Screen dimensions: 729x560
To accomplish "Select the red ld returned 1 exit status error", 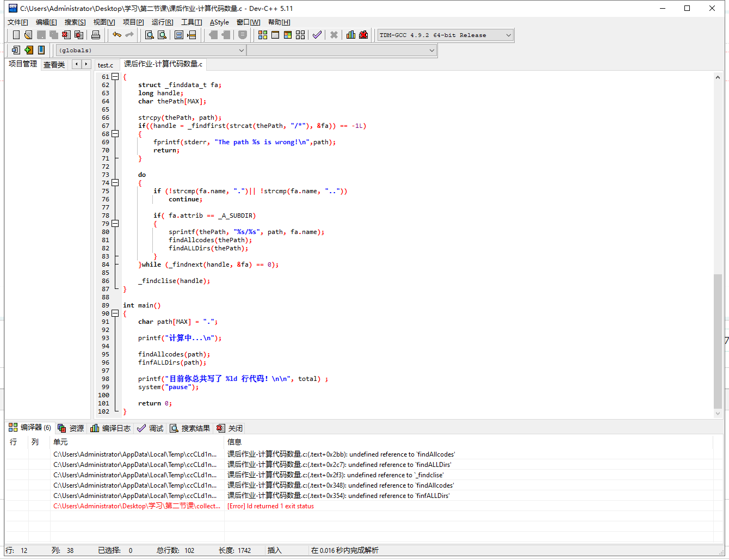I will point(270,506).
